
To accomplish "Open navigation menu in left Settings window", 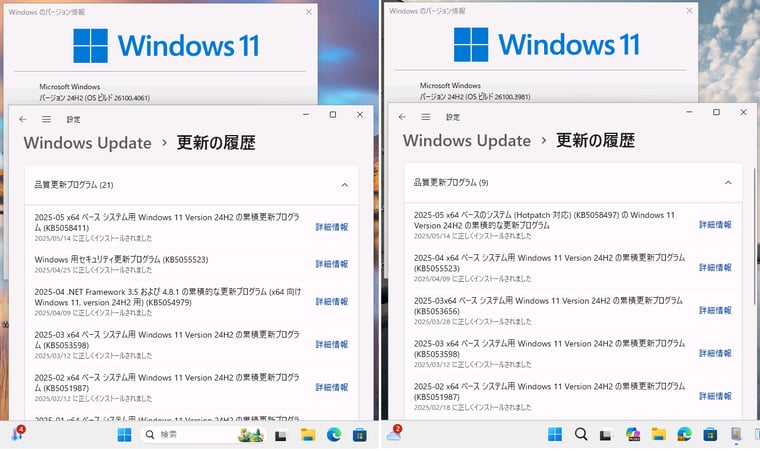I will point(47,119).
